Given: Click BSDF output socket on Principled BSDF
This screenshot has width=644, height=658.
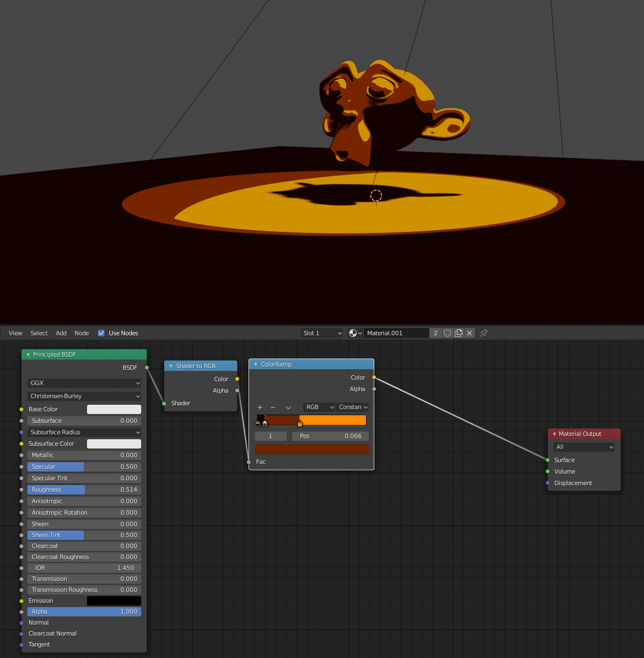Looking at the screenshot, I should tap(147, 368).
